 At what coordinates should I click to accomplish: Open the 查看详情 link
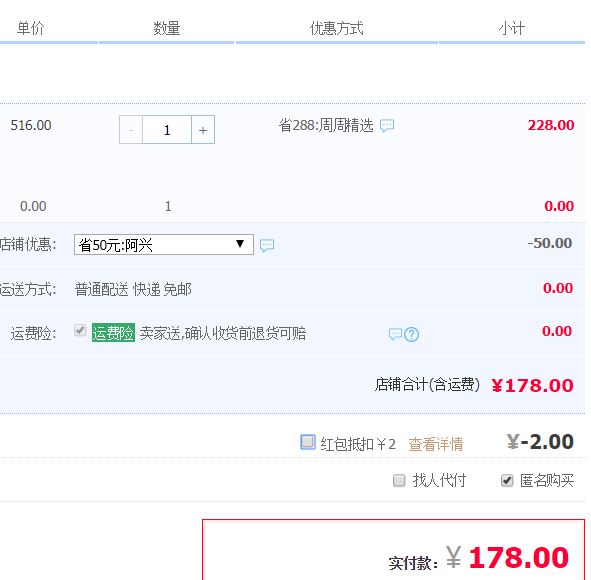pyautogui.click(x=435, y=444)
